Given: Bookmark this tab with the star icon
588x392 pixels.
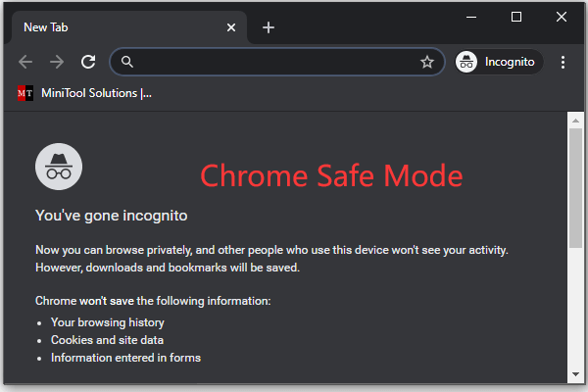Looking at the screenshot, I should click(427, 62).
